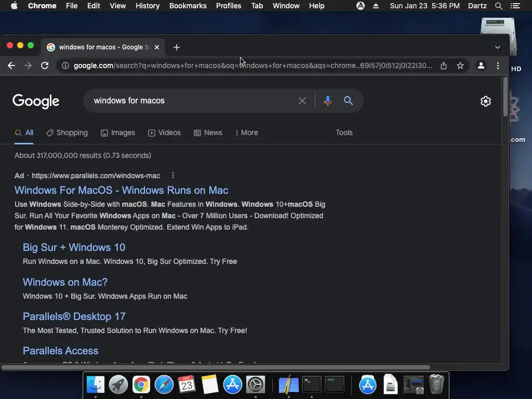
Task: Open the Chrome profile icon
Action: coord(481,65)
